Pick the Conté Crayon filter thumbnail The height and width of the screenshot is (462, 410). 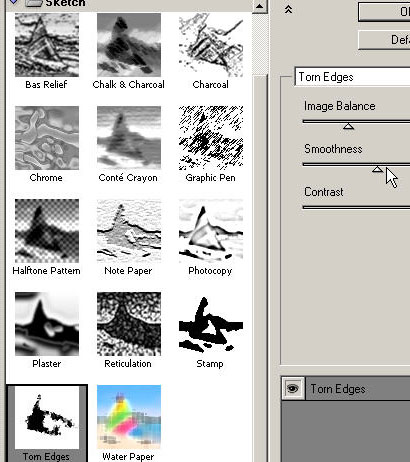pos(129,138)
